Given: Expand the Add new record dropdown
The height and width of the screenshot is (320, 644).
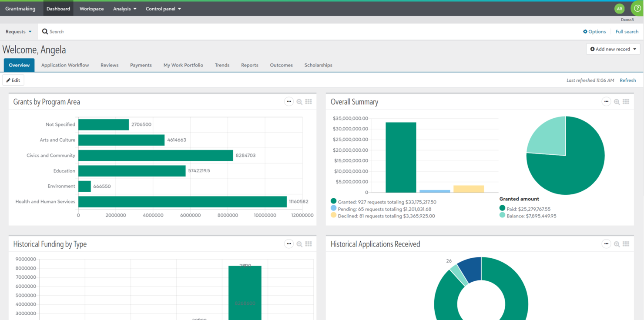Looking at the screenshot, I should point(613,49).
